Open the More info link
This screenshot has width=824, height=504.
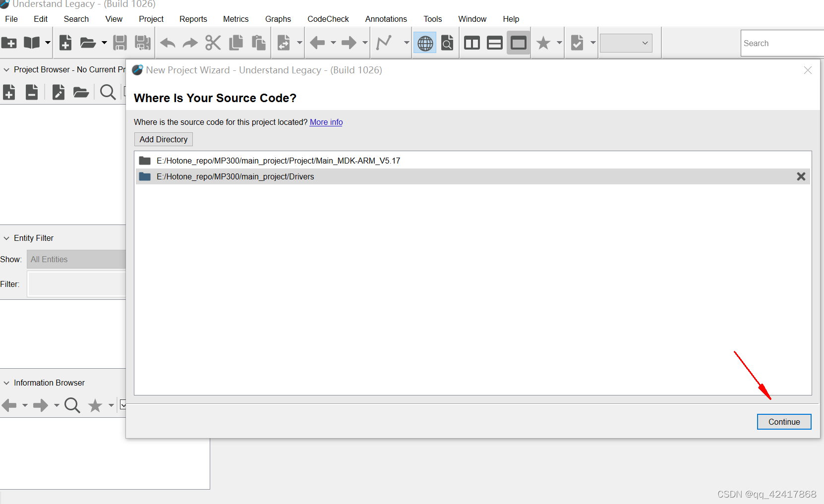[326, 122]
